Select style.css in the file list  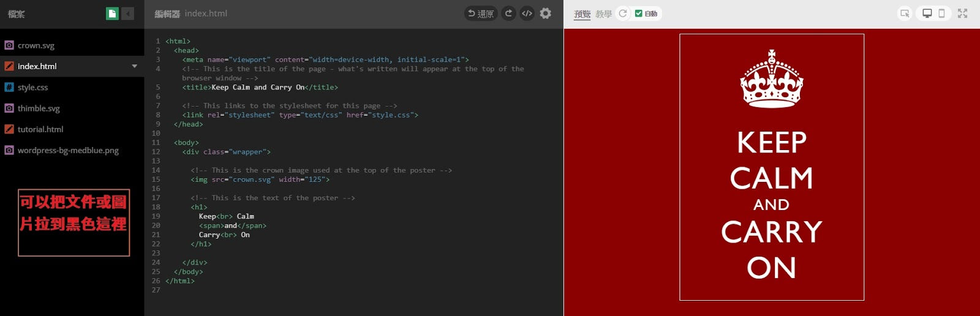tap(33, 88)
